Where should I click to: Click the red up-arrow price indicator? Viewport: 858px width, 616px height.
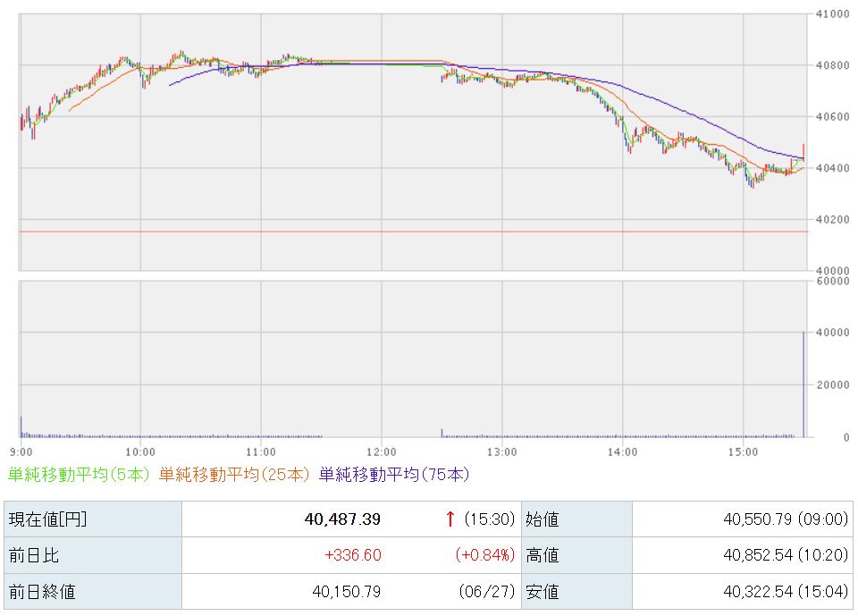click(x=450, y=519)
